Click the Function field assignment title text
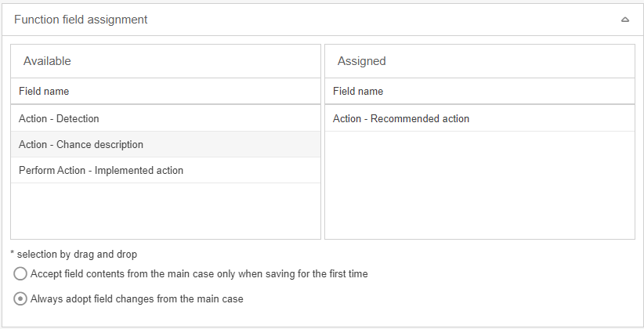 tap(81, 20)
